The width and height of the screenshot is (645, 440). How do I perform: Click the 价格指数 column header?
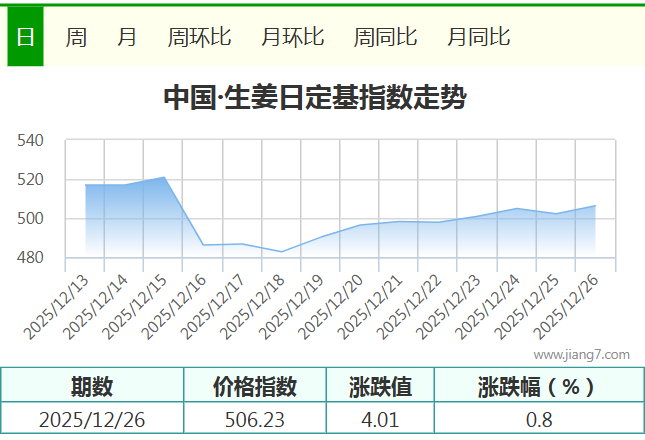click(x=255, y=386)
